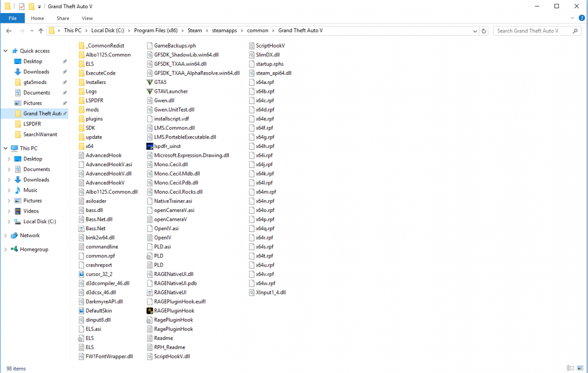588x373 pixels.
Task: Expand the ribbon with the chevron
Action: click(572, 18)
